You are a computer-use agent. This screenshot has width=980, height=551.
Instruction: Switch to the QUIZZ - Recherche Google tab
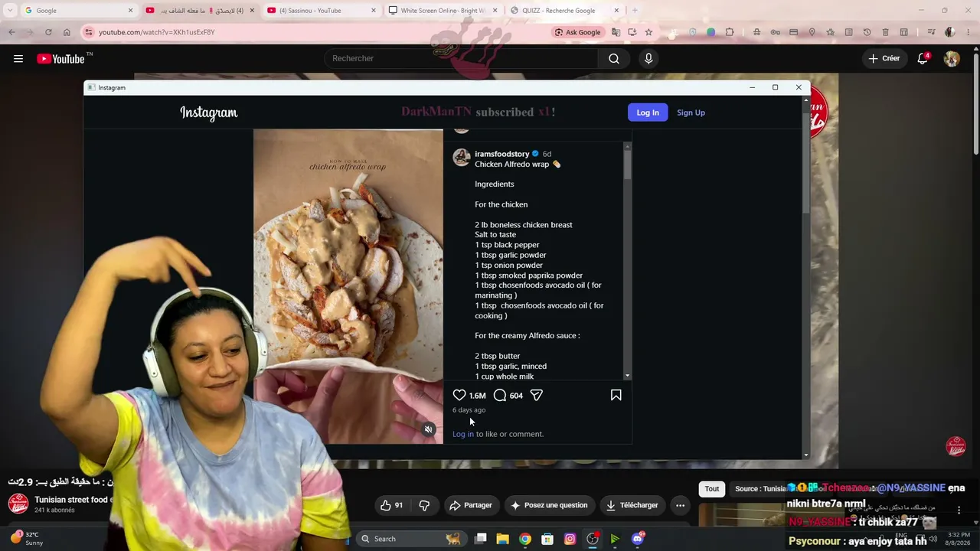[564, 11]
